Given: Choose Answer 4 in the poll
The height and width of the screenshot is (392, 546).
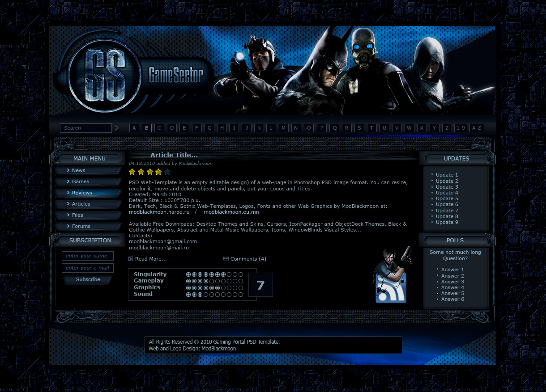Looking at the screenshot, I should point(452,287).
